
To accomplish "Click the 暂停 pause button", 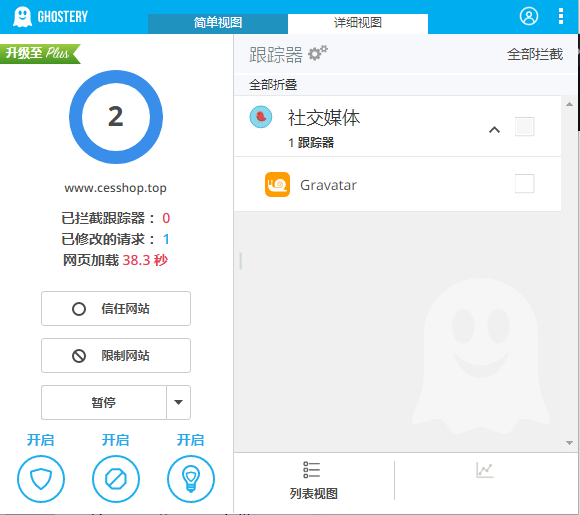I will click(x=104, y=402).
